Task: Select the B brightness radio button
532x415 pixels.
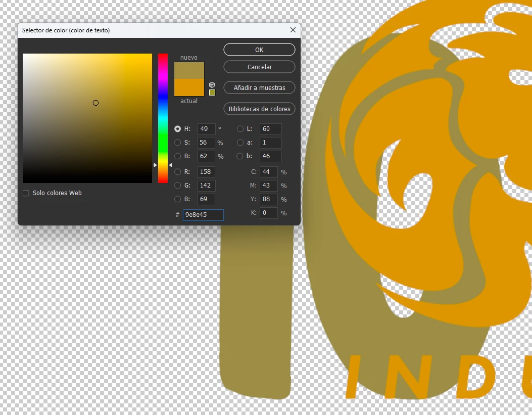Action: [x=177, y=156]
